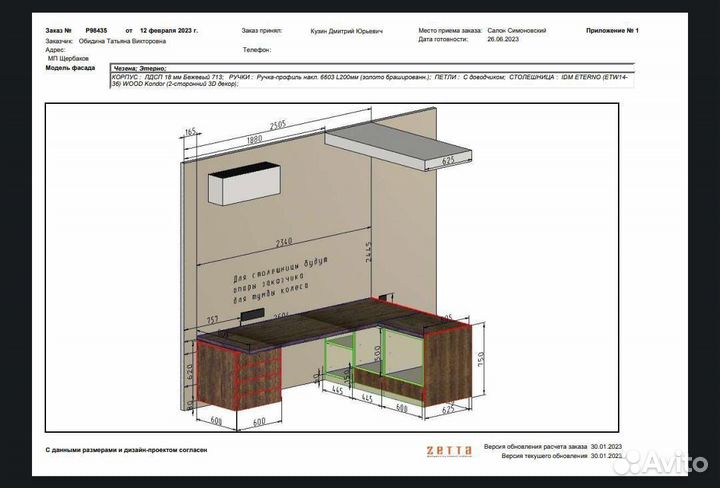Click the order number P98435

98,31
